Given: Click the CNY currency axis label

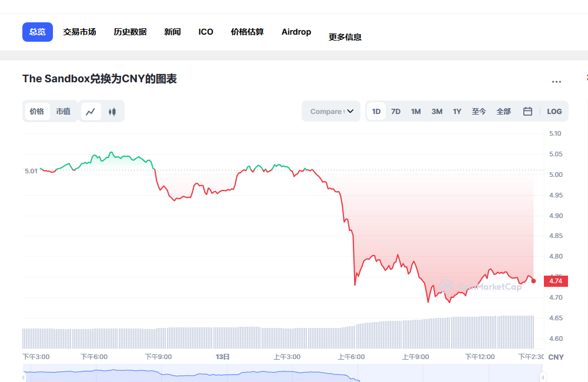Looking at the screenshot, I should point(556,357).
